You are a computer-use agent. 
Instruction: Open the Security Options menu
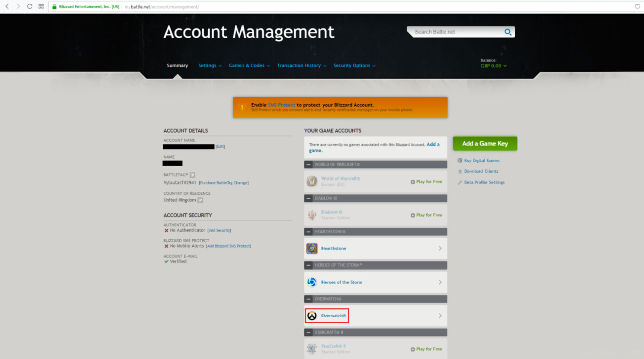click(x=354, y=65)
